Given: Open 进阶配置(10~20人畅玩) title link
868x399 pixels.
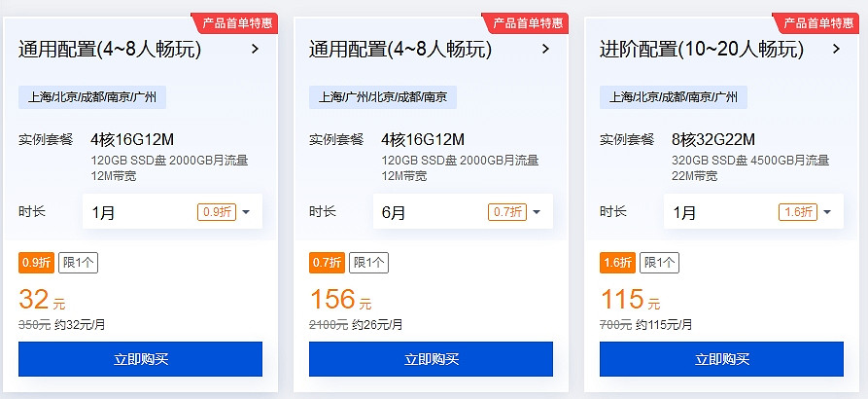Looking at the screenshot, I should coord(702,49).
